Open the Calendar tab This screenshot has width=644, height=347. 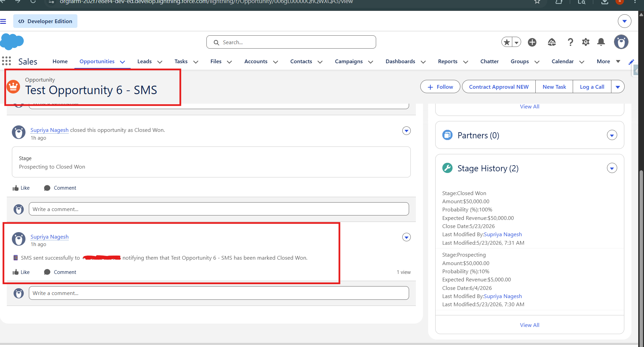(x=563, y=62)
